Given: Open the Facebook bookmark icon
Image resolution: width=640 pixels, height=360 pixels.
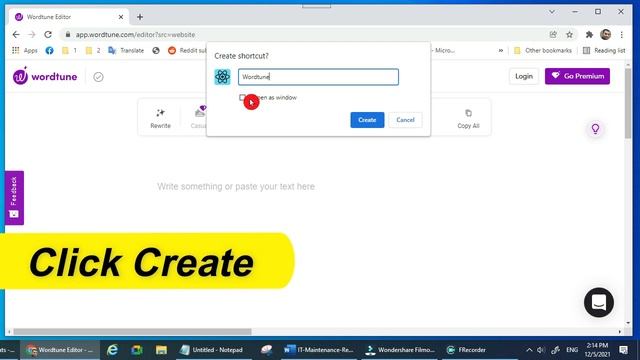Looking at the screenshot, I should click(49, 50).
